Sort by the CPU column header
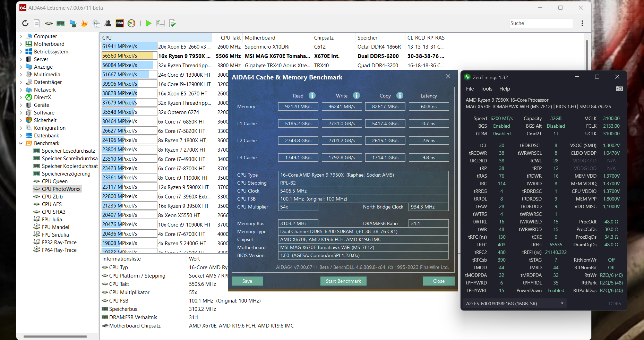Screen dimensions: 644x340 pos(156,37)
